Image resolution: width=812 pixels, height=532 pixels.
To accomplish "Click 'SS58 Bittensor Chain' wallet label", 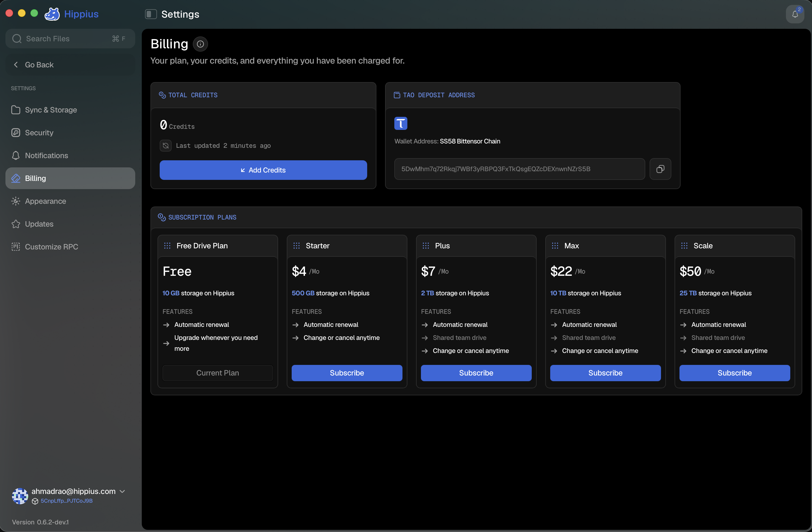I will click(470, 141).
